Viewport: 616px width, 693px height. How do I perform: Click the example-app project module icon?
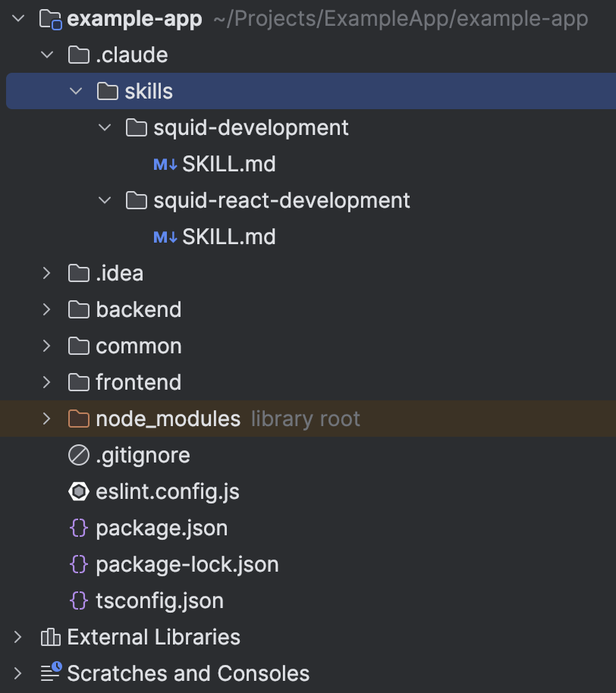[x=50, y=19]
